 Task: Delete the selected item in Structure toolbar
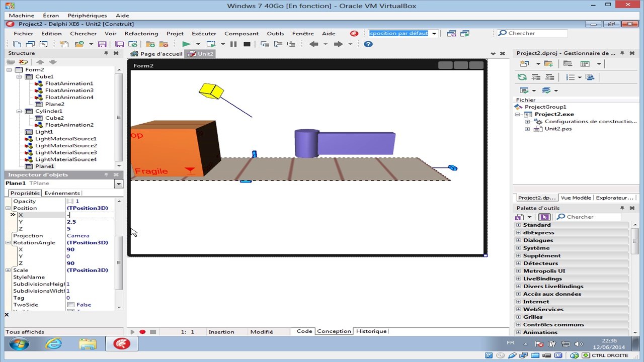tap(23, 62)
